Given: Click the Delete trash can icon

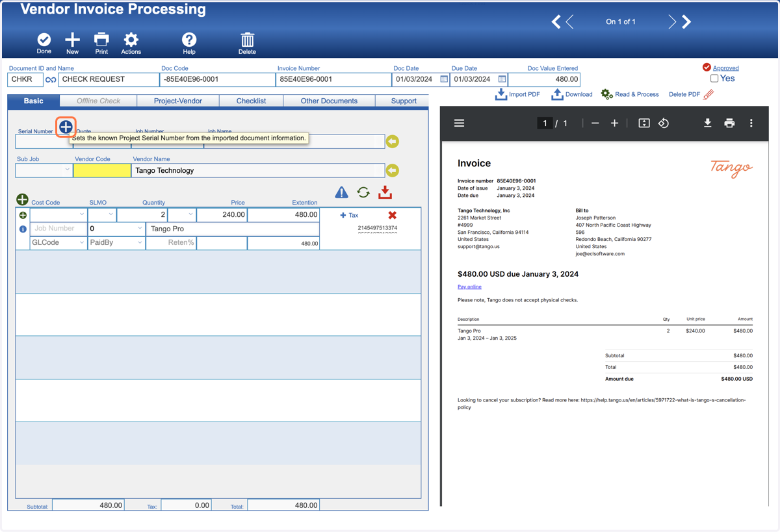Looking at the screenshot, I should tap(247, 40).
